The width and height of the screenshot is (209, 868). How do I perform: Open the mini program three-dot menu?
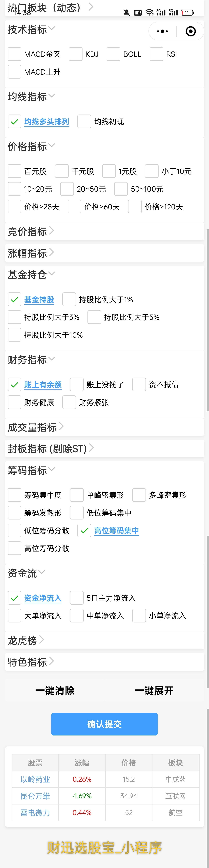162,31
